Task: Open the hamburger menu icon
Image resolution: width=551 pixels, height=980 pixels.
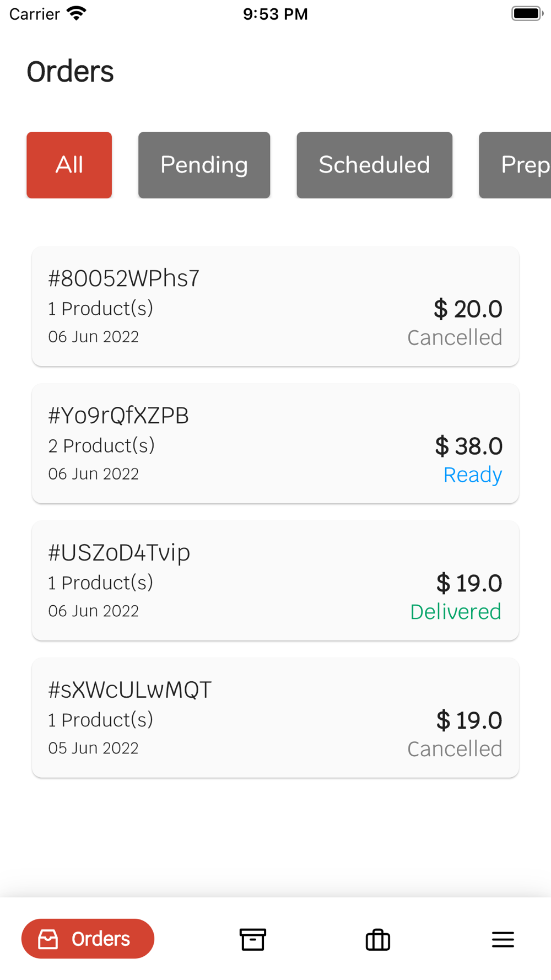Action: (x=503, y=939)
